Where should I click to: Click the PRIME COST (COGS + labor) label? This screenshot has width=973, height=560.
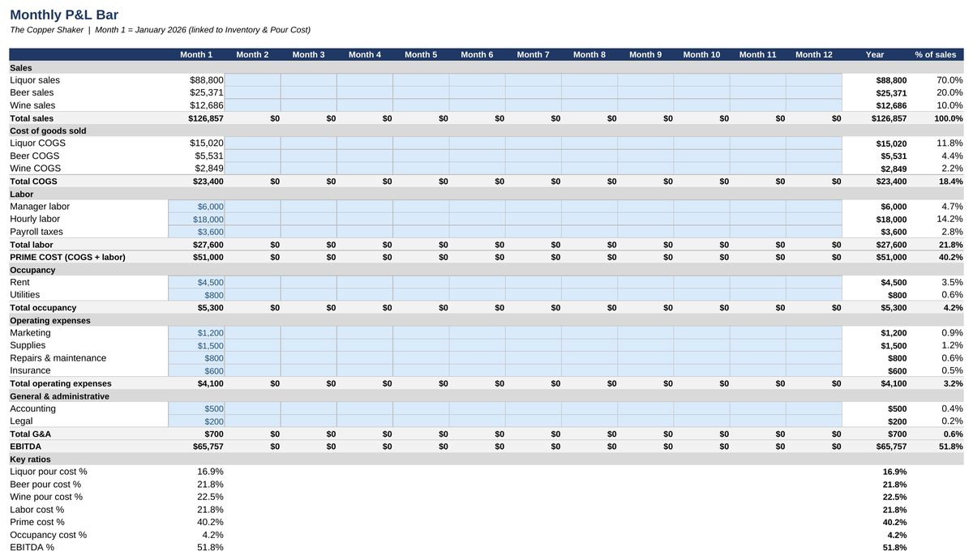tap(67, 257)
